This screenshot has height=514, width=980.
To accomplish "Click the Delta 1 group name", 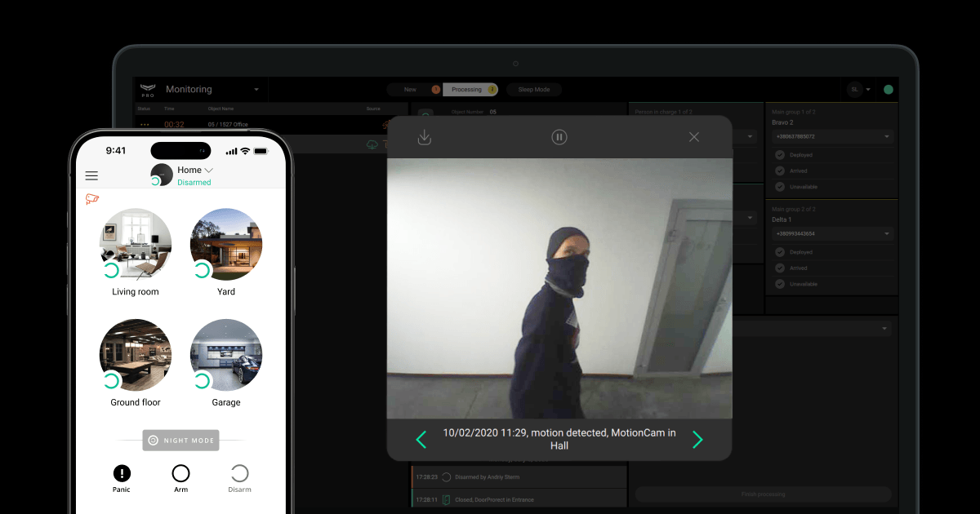I will coord(782,219).
